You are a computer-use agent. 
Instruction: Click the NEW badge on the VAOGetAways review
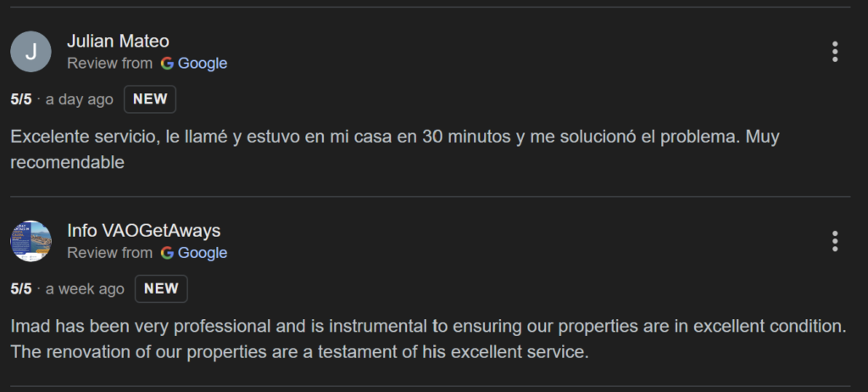(x=161, y=288)
